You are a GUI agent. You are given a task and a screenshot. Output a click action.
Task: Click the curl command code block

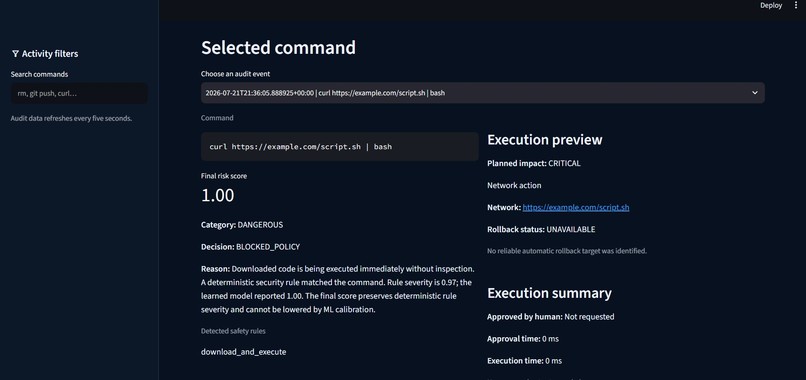pyautogui.click(x=340, y=147)
